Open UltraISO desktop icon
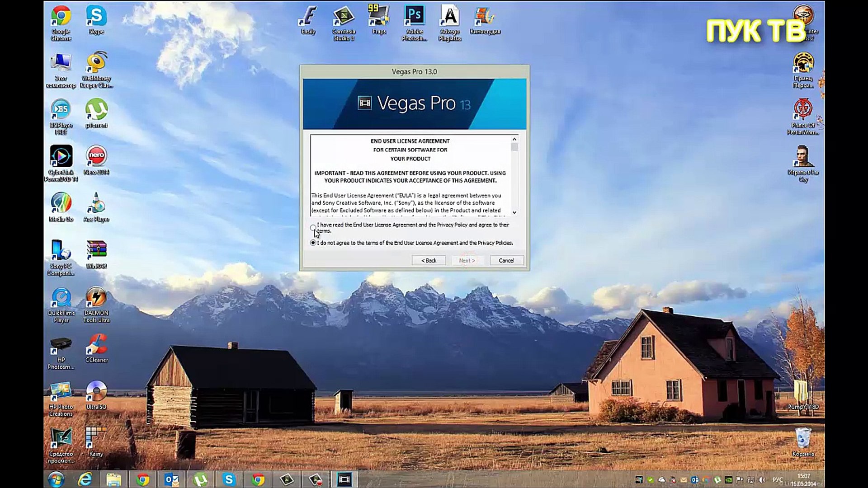868x488 pixels. (96, 395)
